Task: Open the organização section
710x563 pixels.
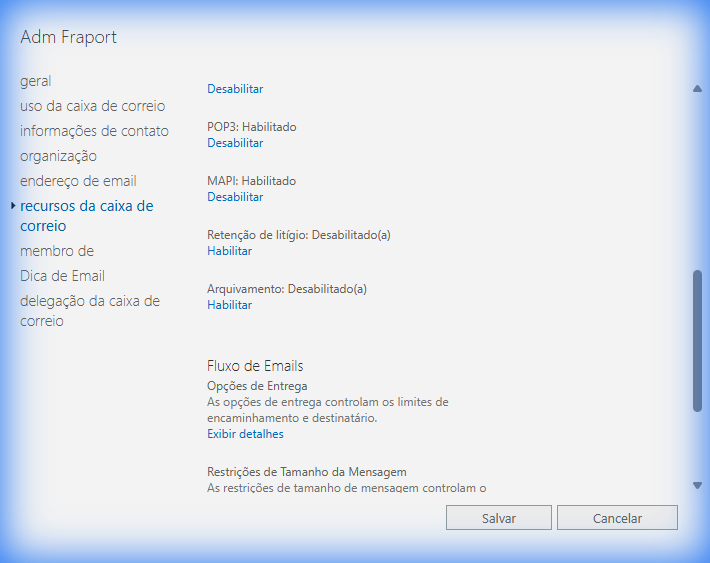Action: [x=58, y=156]
